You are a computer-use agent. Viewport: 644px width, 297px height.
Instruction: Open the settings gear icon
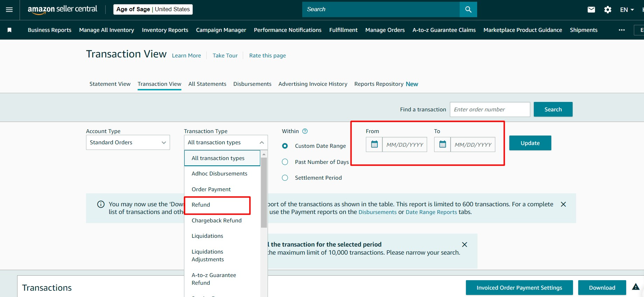click(608, 9)
